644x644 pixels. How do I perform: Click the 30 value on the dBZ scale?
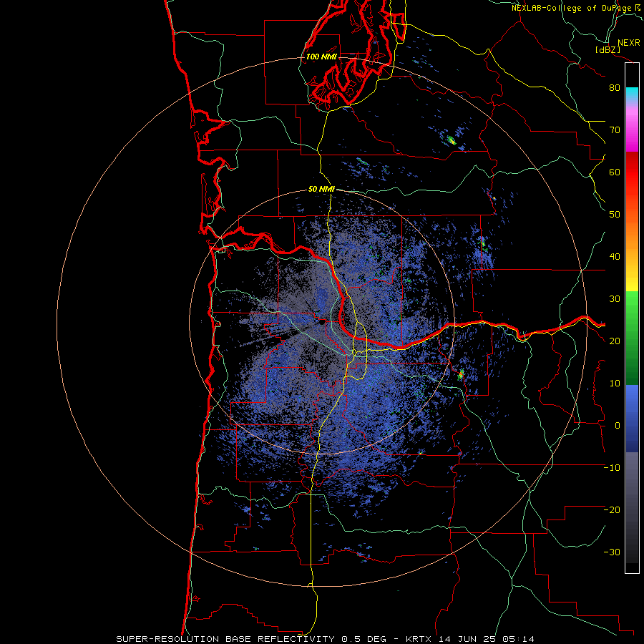pyautogui.click(x=615, y=299)
